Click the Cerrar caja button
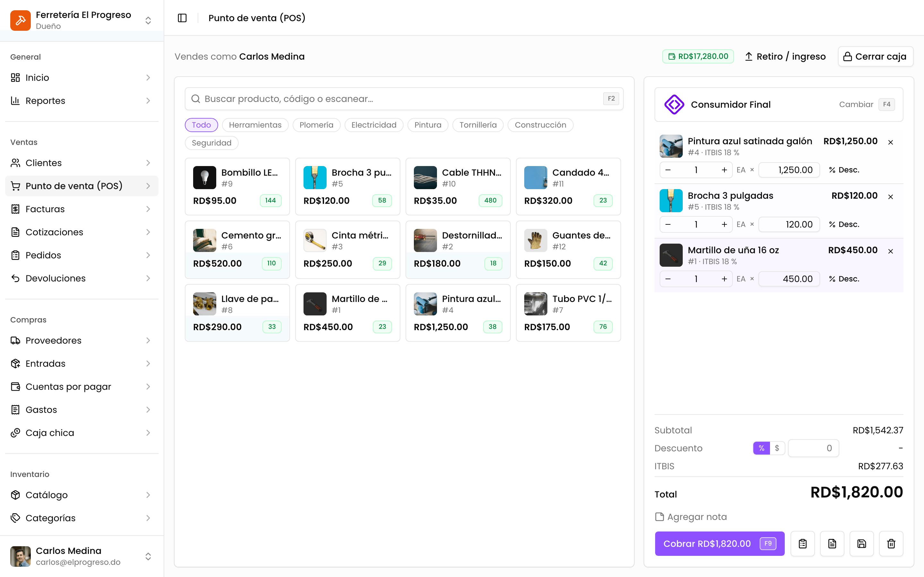Screen dimensions: 924x577 [x=875, y=56]
